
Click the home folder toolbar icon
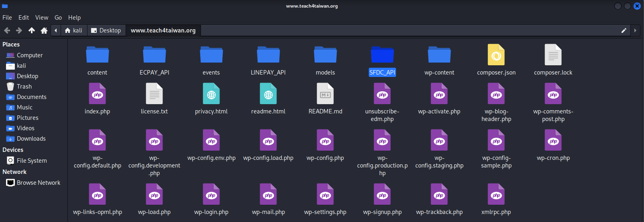pyautogui.click(x=44, y=30)
